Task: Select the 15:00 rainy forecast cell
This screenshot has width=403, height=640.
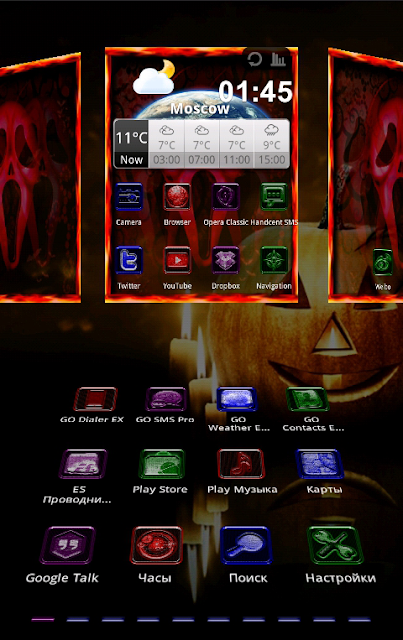Action: 272,144
